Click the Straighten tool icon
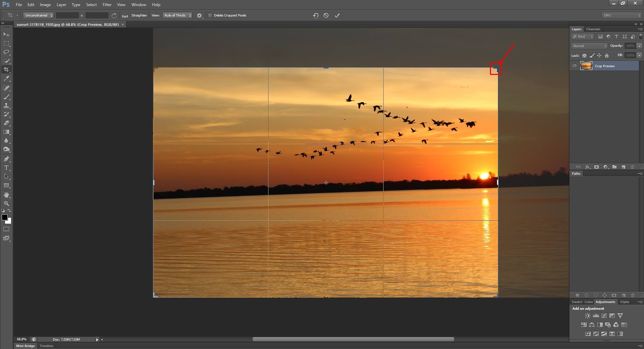 pyautogui.click(x=125, y=15)
